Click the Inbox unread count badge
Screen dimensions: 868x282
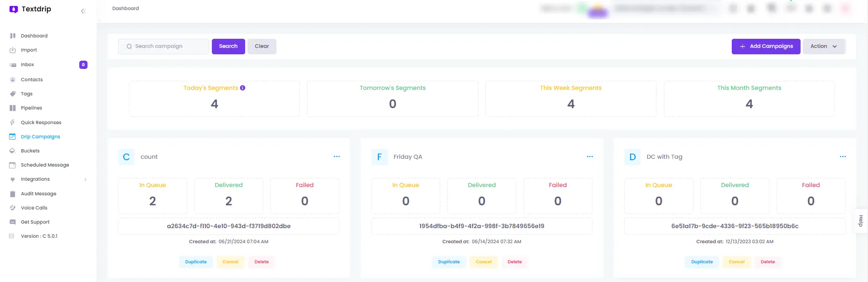point(83,65)
